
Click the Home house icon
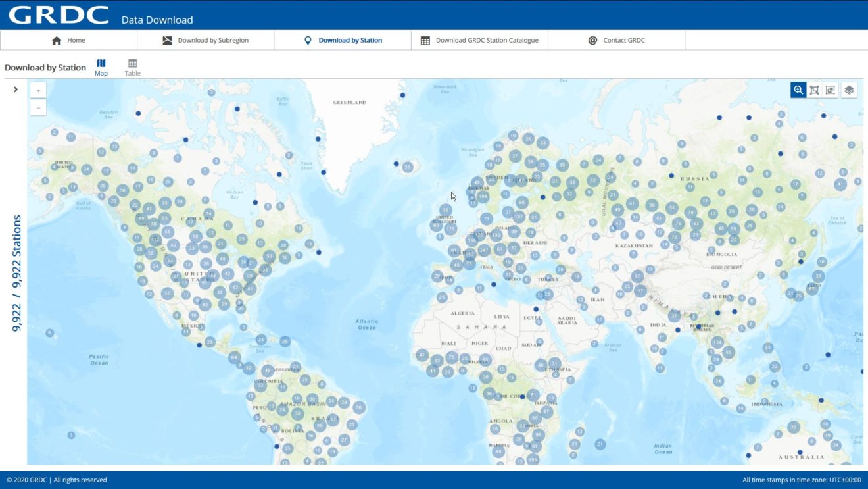point(57,41)
